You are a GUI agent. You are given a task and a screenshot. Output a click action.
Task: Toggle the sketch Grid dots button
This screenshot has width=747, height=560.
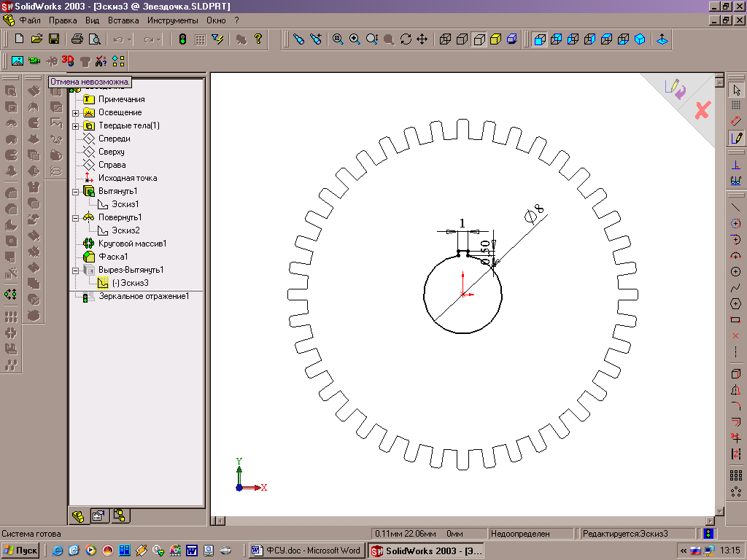[x=736, y=105]
